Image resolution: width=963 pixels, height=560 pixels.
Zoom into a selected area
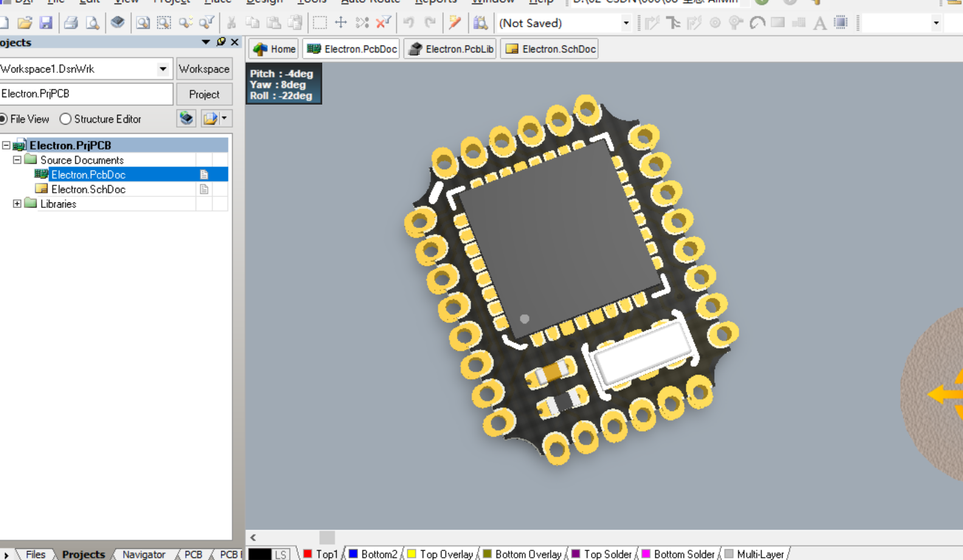click(x=164, y=23)
